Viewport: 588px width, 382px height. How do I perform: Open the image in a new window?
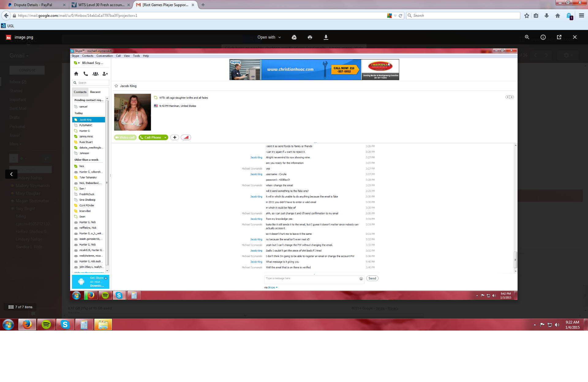pyautogui.click(x=559, y=37)
